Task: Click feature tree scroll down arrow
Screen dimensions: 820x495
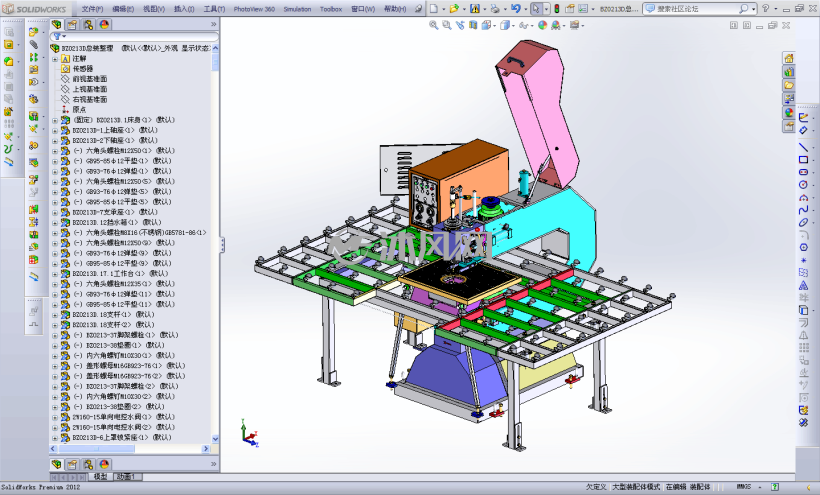Action: click(215, 439)
